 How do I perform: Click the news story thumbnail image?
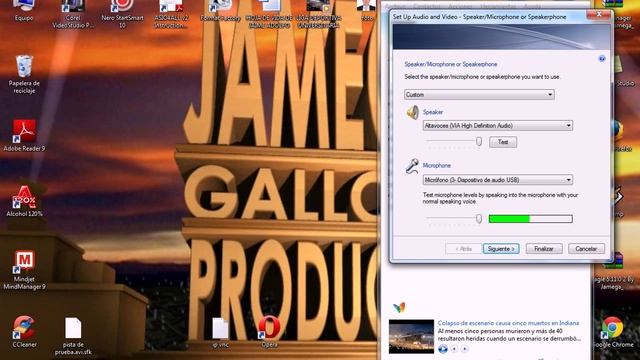411,336
